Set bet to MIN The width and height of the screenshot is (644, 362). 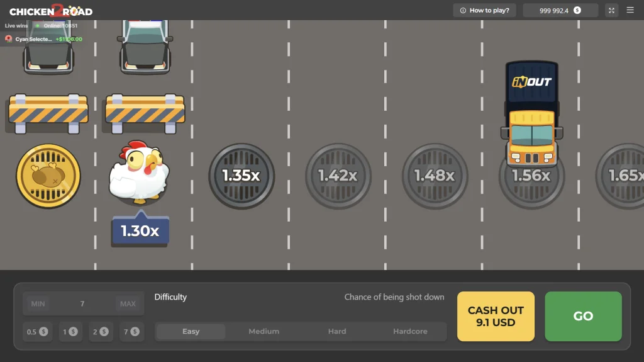[38, 303]
